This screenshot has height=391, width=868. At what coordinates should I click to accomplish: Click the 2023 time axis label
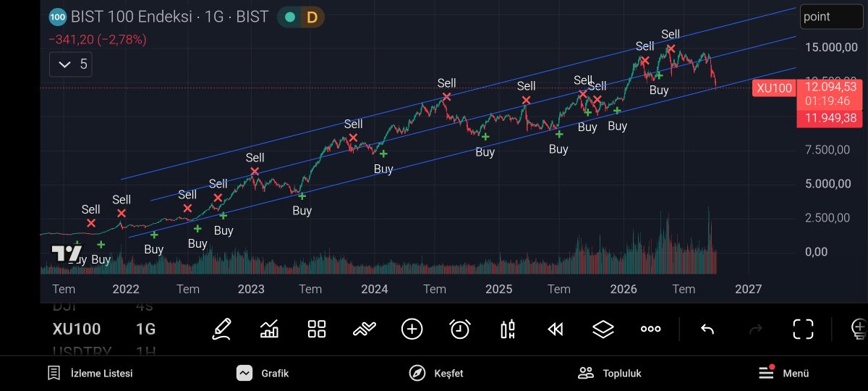point(251,290)
